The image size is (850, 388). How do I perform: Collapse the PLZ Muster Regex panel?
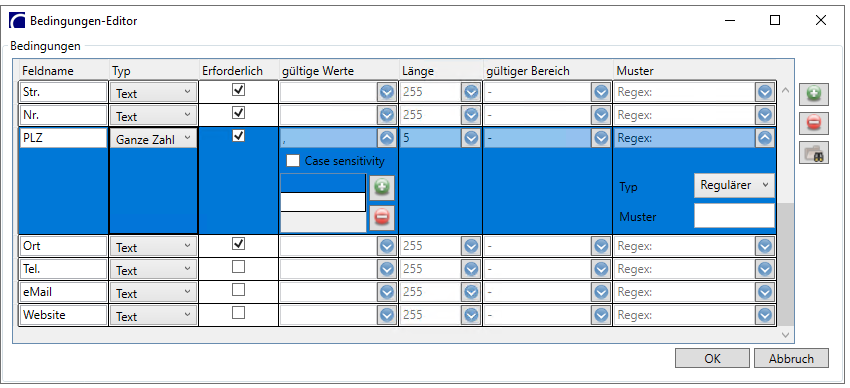pyautogui.click(x=765, y=138)
